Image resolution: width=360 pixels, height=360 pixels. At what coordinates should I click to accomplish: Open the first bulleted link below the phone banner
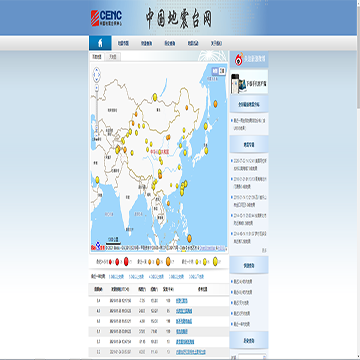pyautogui.click(x=249, y=123)
